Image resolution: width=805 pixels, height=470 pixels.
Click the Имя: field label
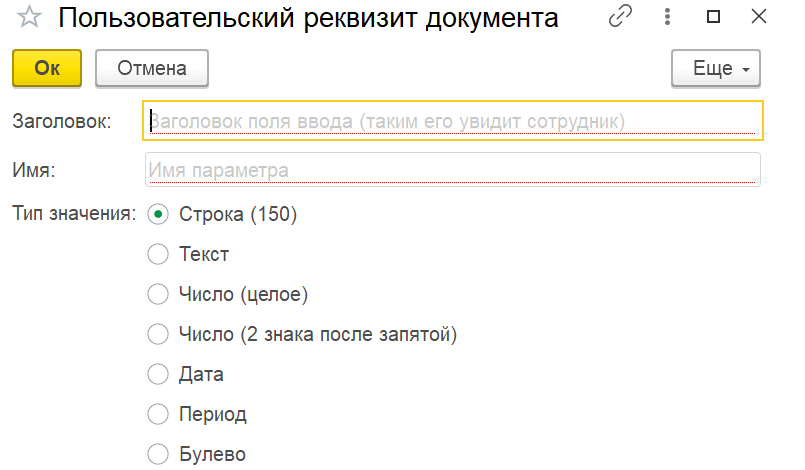tap(34, 170)
